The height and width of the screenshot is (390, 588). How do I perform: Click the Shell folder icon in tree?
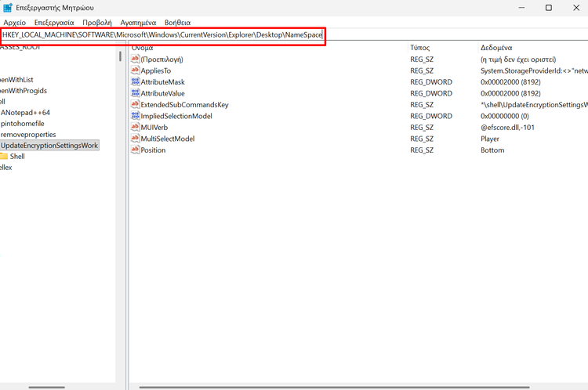(x=4, y=156)
